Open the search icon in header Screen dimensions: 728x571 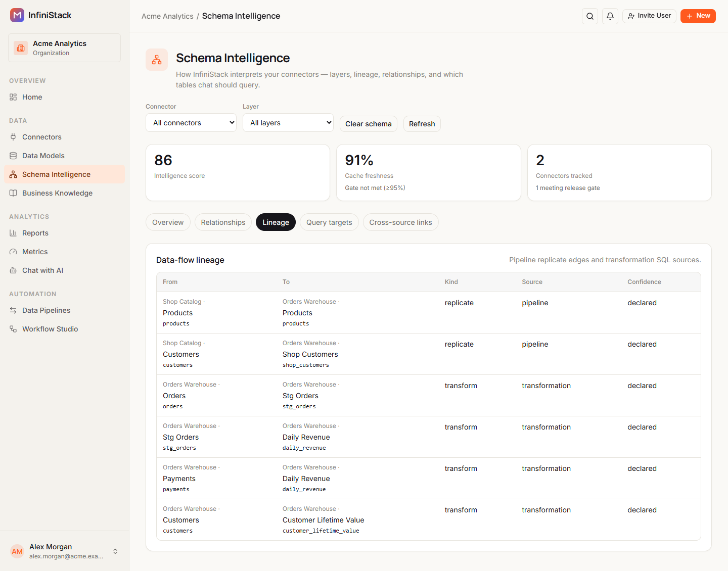click(x=590, y=16)
